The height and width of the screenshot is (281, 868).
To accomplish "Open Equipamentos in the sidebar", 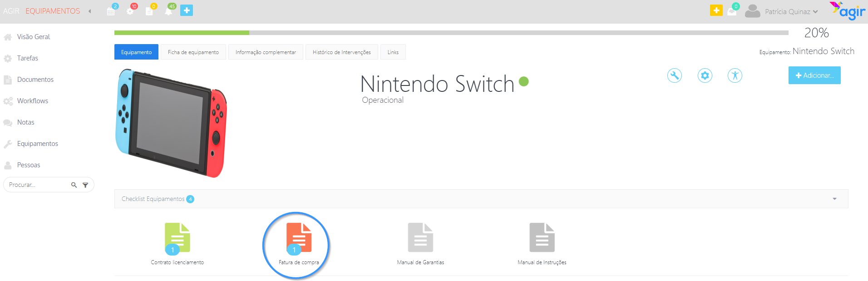I will [38, 144].
